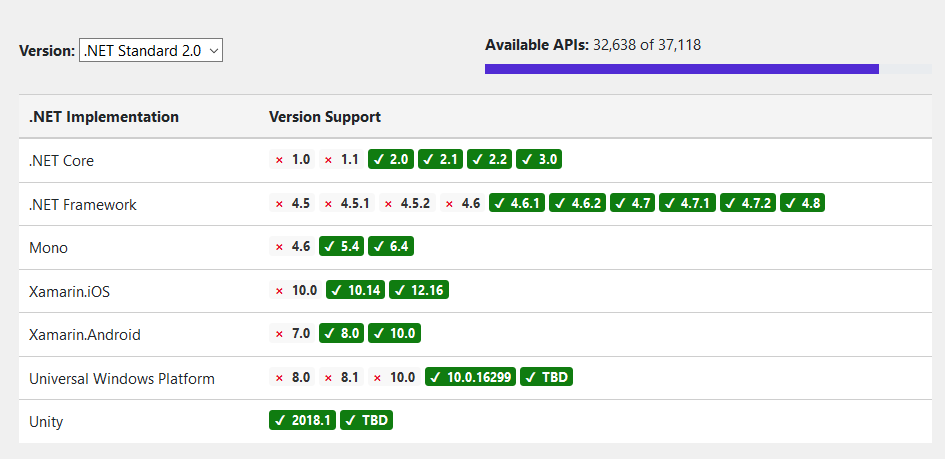Screen dimensions: 945x459
Task: Select the green .NET Core 3.0 badge
Action: (539, 160)
